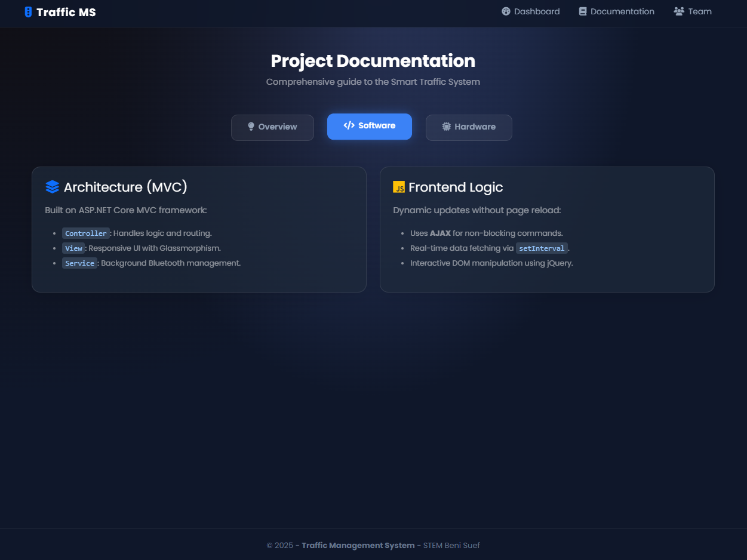Click the Team people icon
The image size is (747, 560).
click(x=678, y=11)
